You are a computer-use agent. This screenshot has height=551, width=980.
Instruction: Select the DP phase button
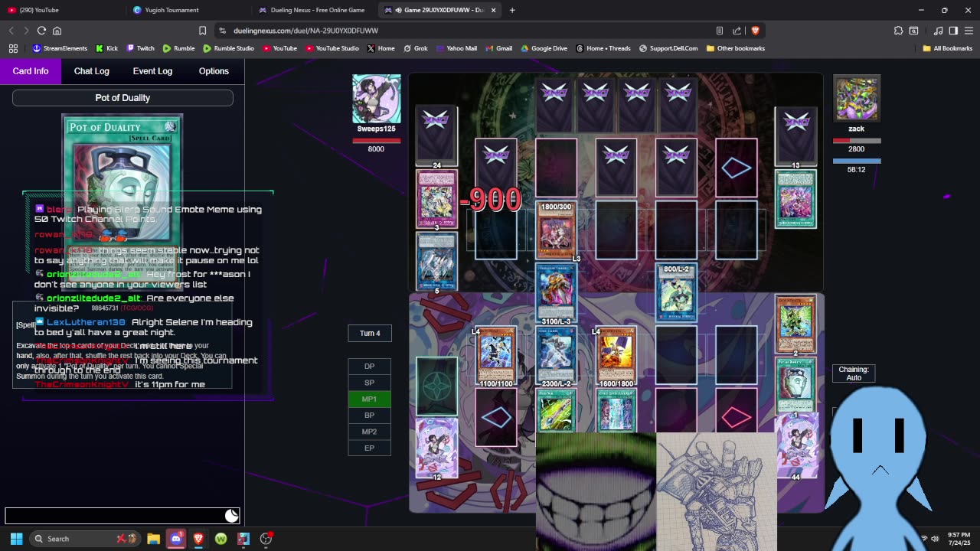click(x=369, y=366)
